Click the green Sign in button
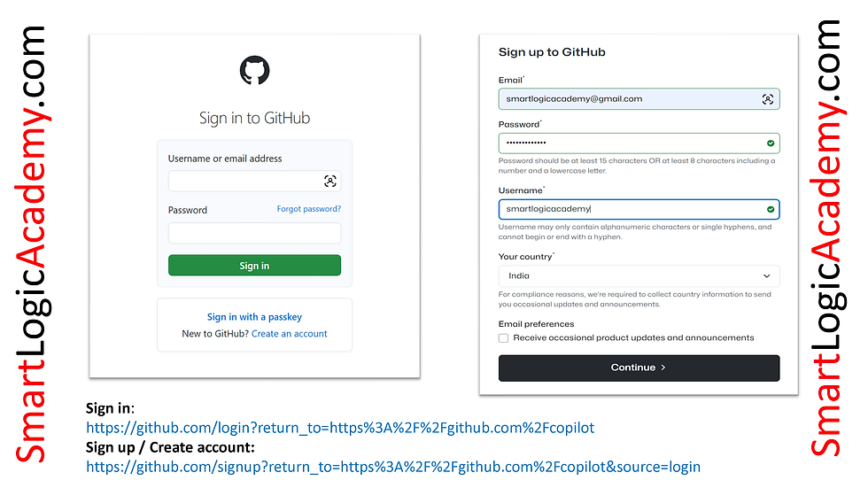The height and width of the screenshot is (488, 868). point(255,266)
